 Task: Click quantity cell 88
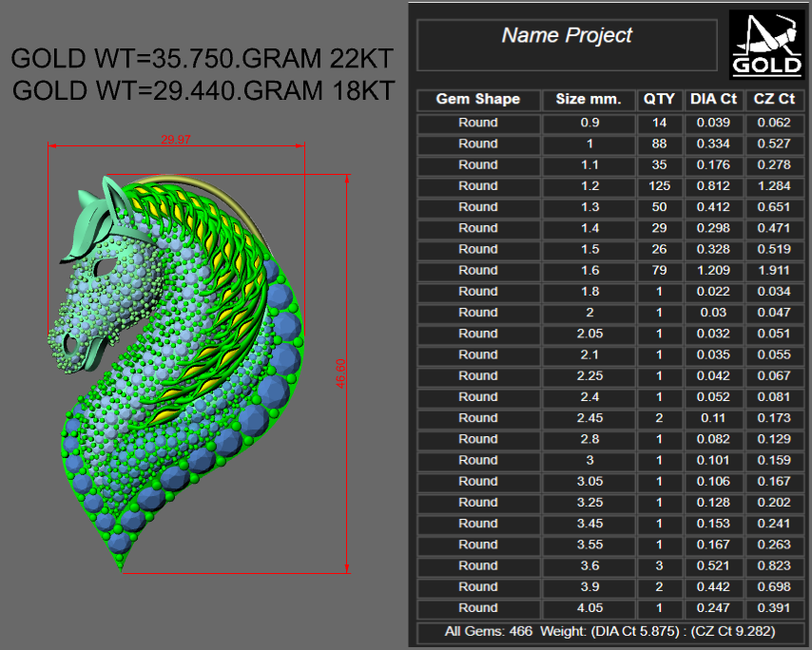659,143
